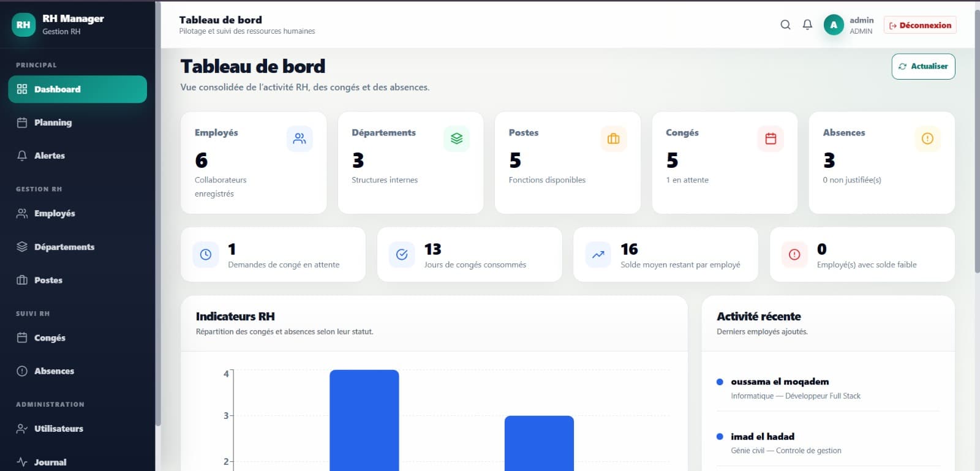Click the sidebar vertical scrollbar
This screenshot has width=980, height=471.
pyautogui.click(x=158, y=213)
